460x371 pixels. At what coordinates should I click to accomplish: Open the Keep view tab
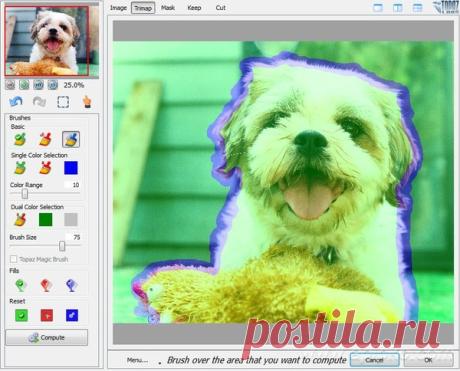click(194, 8)
